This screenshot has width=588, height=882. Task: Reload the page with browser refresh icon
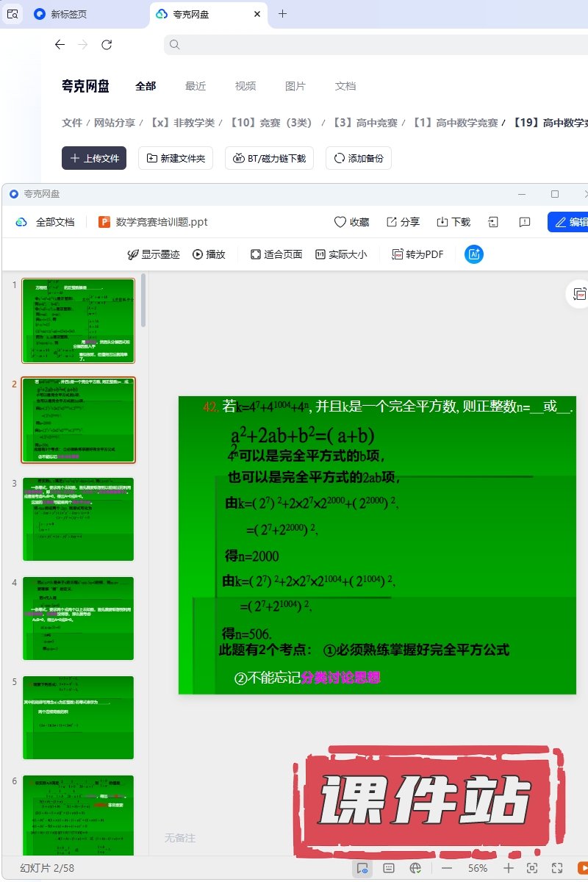pos(107,45)
